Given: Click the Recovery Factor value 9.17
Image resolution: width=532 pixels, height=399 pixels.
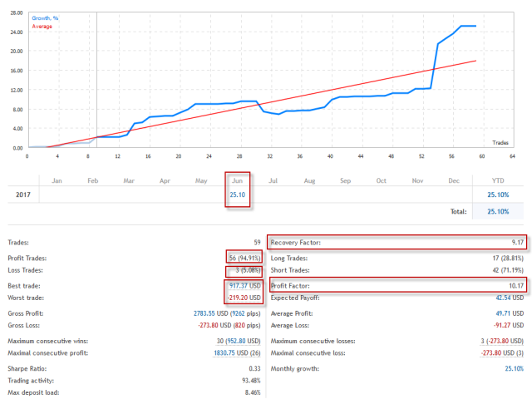Looking at the screenshot, I should click(x=515, y=243).
